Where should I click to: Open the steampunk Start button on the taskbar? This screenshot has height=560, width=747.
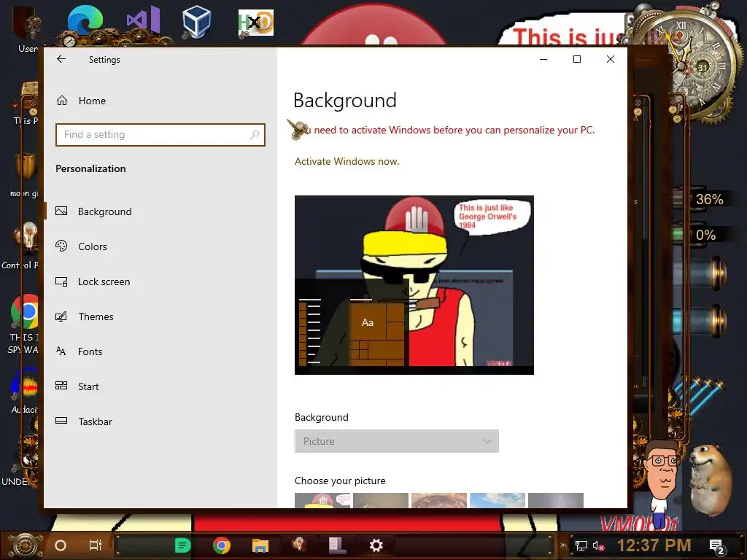pos(26,545)
